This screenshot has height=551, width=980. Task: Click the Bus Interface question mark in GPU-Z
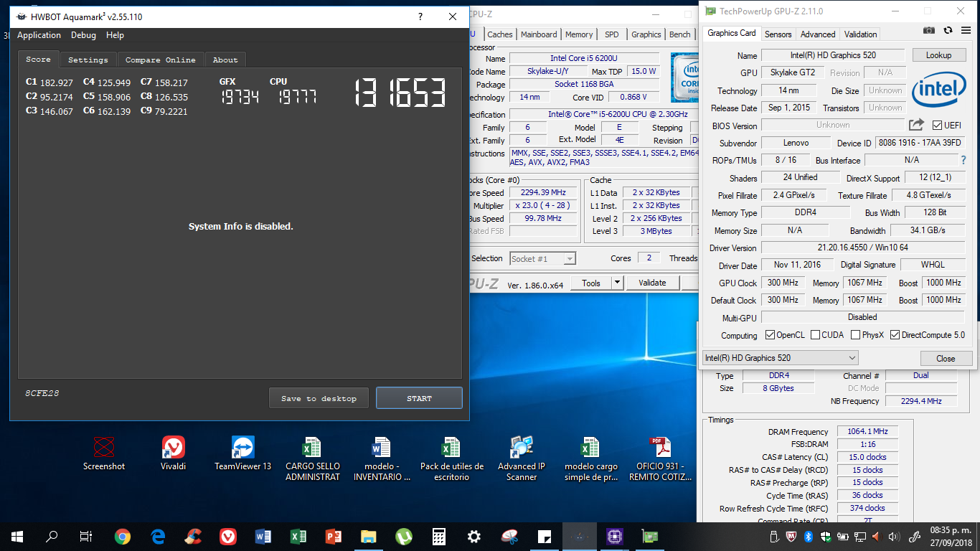pyautogui.click(x=963, y=160)
